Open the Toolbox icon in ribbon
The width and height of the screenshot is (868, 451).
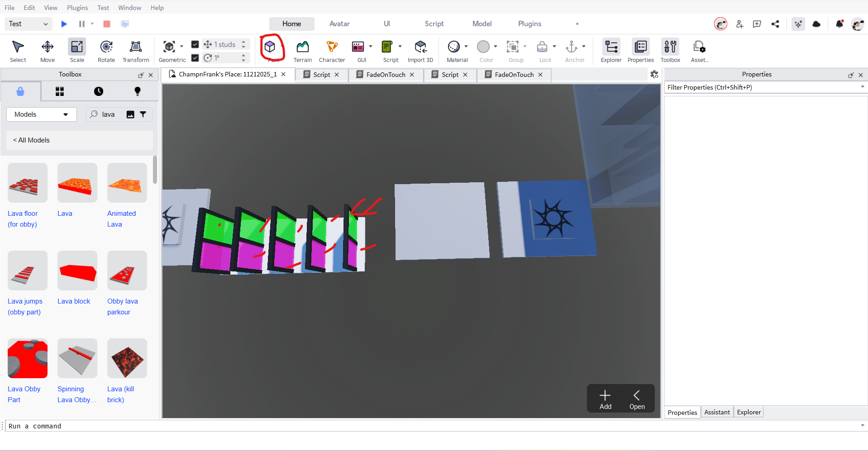tap(670, 50)
